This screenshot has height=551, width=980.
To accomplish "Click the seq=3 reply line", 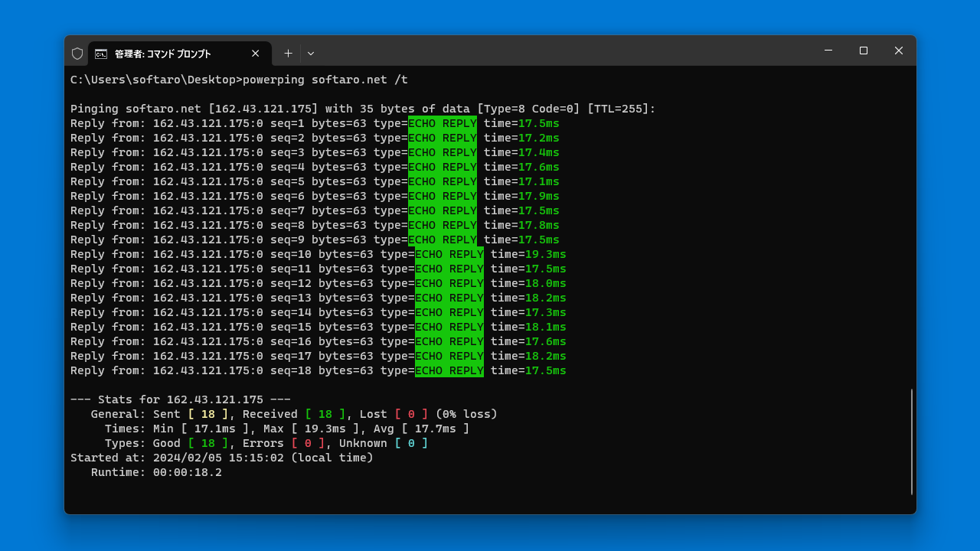I will pyautogui.click(x=315, y=152).
